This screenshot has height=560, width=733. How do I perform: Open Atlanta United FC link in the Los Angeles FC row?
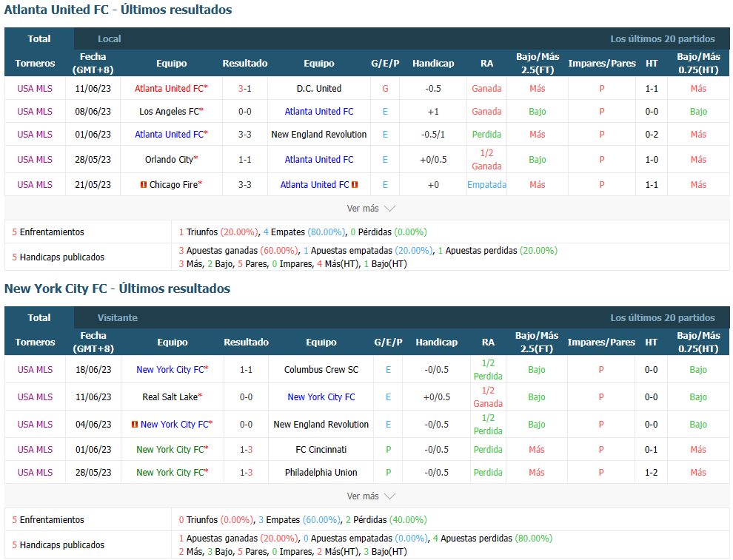tap(319, 112)
